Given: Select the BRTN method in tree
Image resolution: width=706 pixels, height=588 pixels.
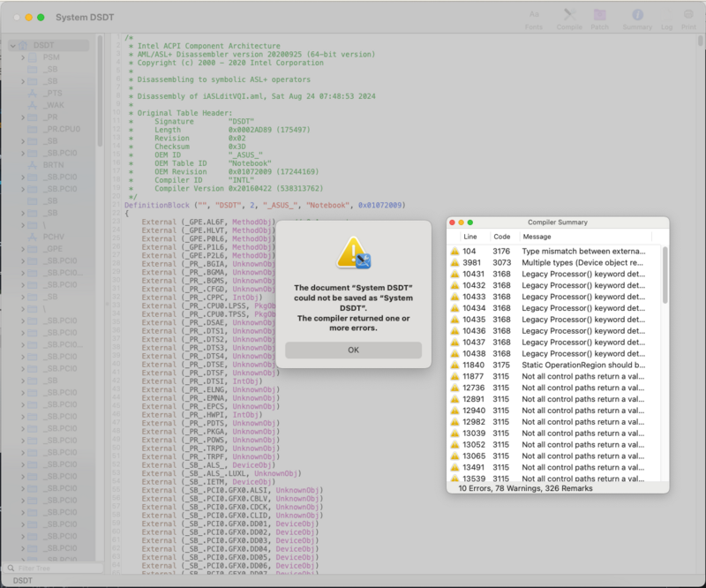Looking at the screenshot, I should [53, 164].
